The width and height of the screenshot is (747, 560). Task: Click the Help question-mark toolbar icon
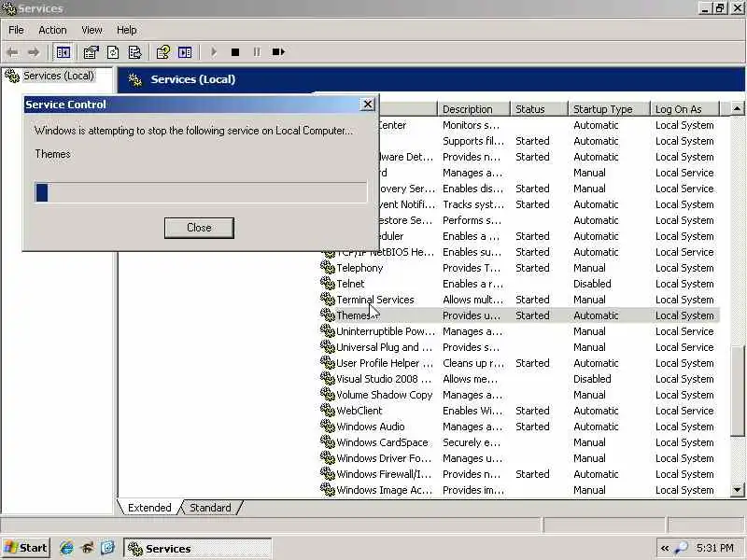[162, 52]
